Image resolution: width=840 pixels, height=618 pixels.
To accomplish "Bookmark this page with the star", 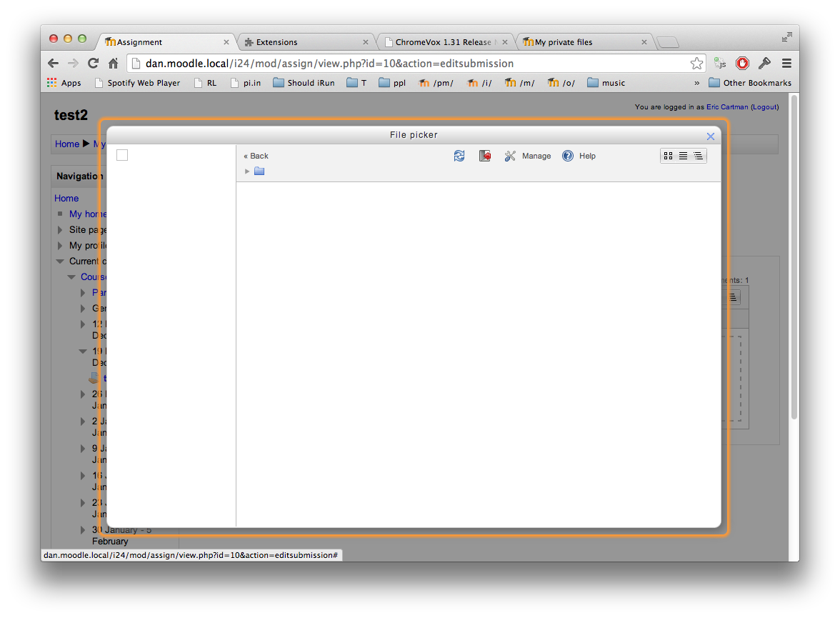I will pyautogui.click(x=696, y=64).
